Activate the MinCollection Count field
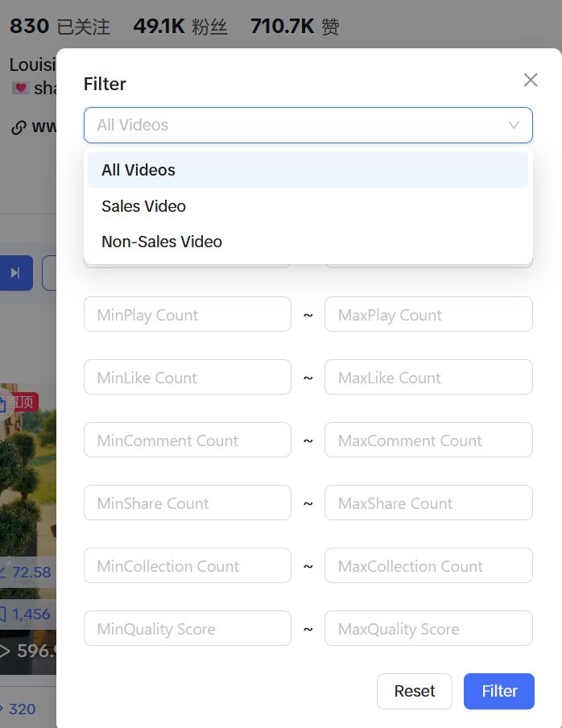Screen dimensions: 562x728 pos(188,565)
